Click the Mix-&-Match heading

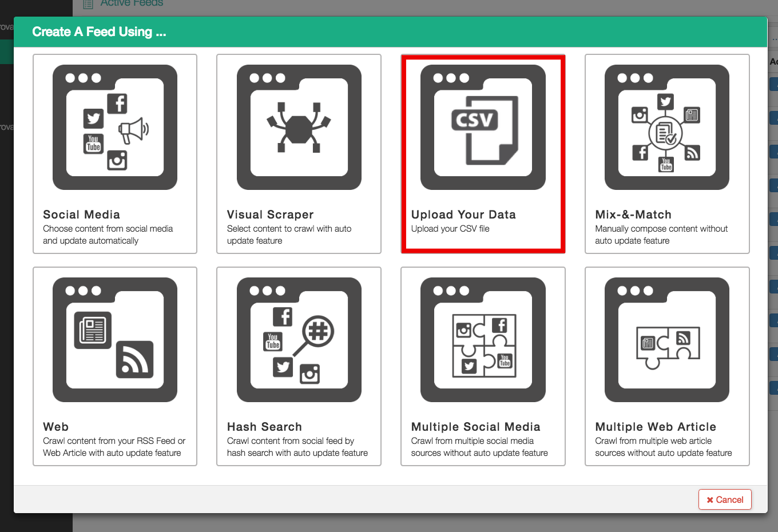(633, 215)
